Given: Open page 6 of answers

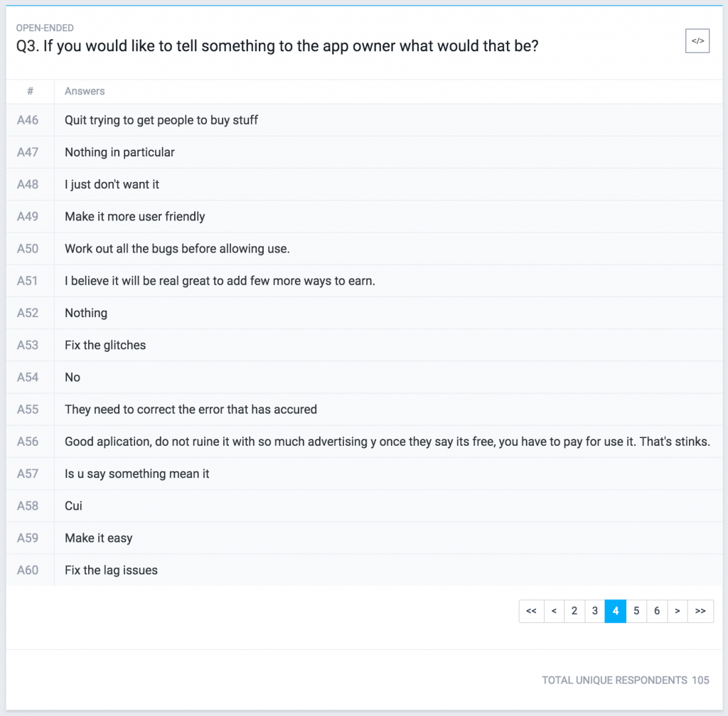Looking at the screenshot, I should (657, 611).
